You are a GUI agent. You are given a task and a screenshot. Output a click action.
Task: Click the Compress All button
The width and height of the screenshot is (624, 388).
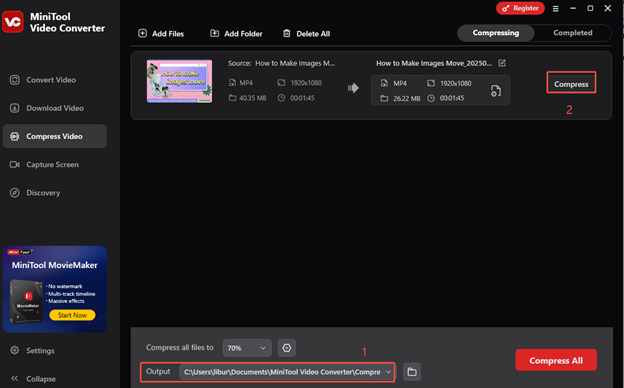(x=556, y=361)
